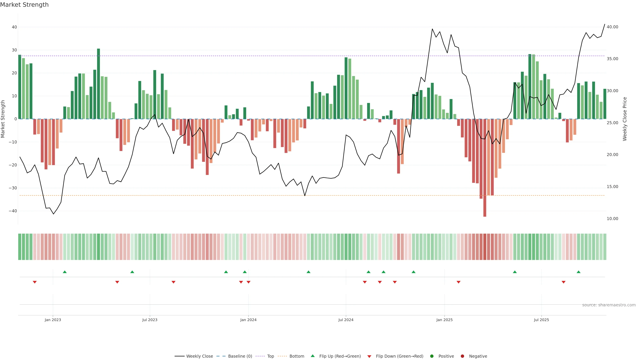Click the leftmost red flip-down triangle marker
This screenshot has height=362, width=644.
point(35,282)
